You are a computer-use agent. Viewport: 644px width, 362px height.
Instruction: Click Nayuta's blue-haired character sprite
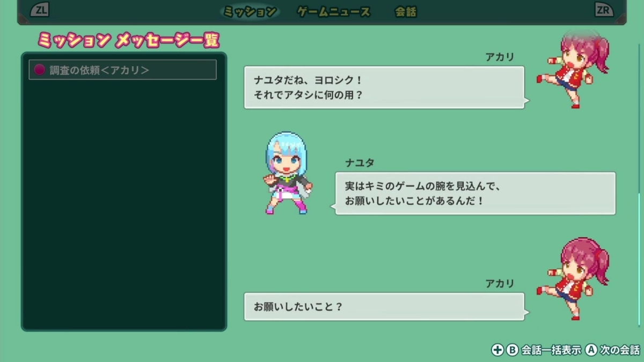(x=287, y=173)
